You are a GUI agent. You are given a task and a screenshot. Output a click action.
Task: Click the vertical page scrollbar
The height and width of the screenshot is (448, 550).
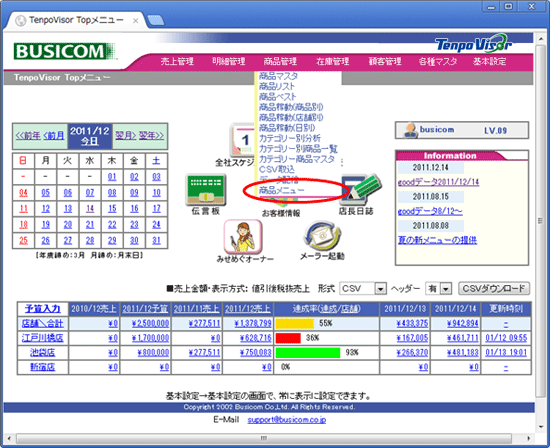tap(541, 221)
